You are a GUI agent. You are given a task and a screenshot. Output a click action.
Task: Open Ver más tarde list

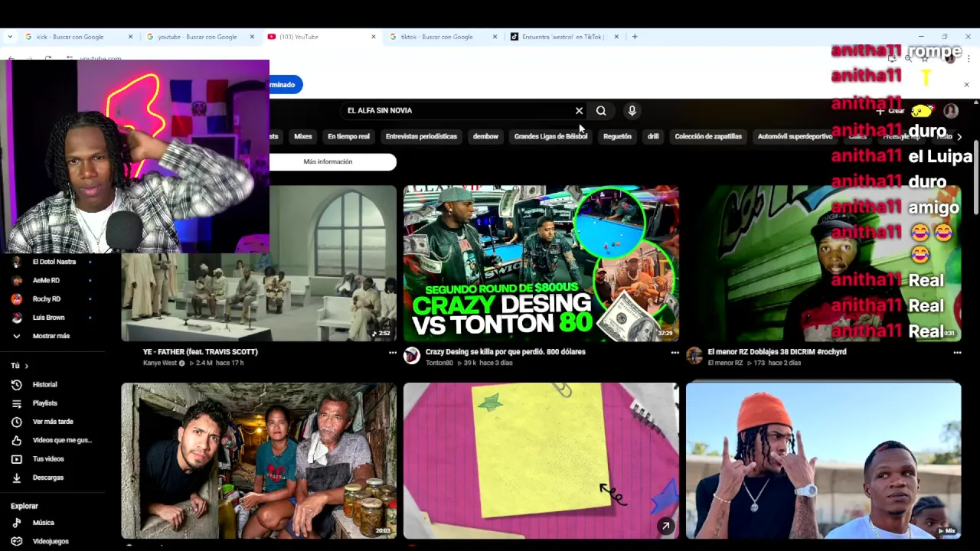tap(53, 422)
